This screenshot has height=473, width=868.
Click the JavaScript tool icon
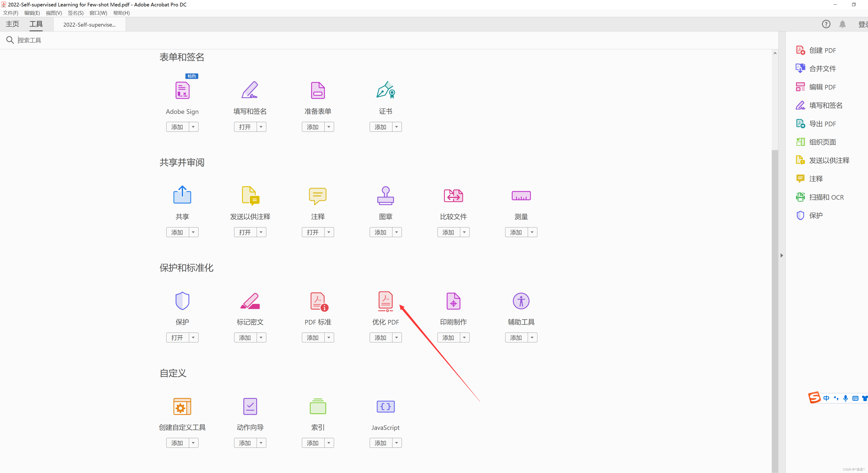point(386,406)
